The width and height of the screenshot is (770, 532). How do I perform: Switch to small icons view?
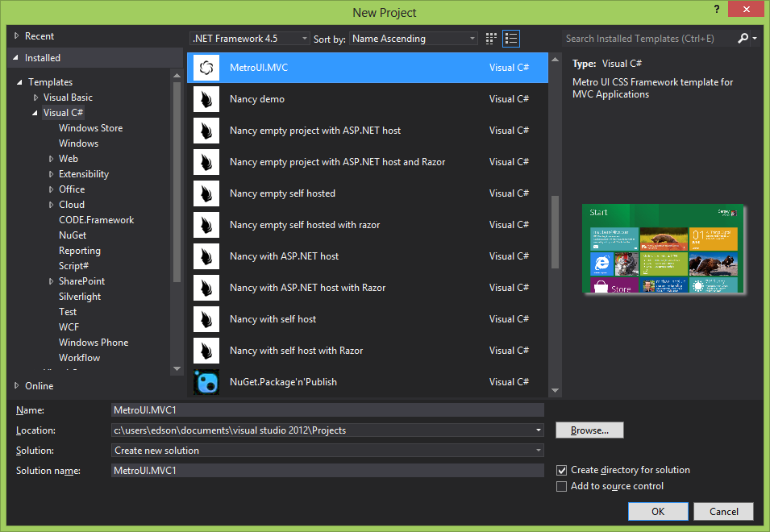click(491, 39)
